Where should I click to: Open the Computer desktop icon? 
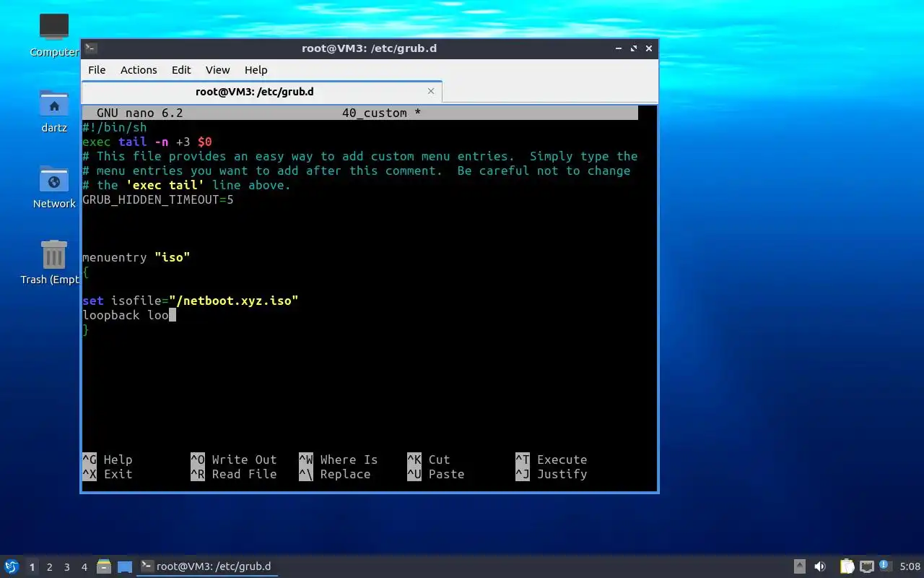click(x=54, y=35)
